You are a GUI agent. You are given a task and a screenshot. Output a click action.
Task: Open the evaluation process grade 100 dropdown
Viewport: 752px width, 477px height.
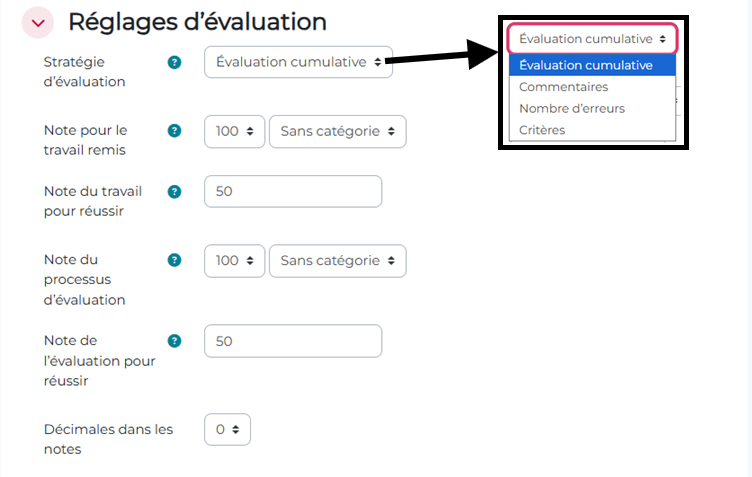(x=234, y=260)
